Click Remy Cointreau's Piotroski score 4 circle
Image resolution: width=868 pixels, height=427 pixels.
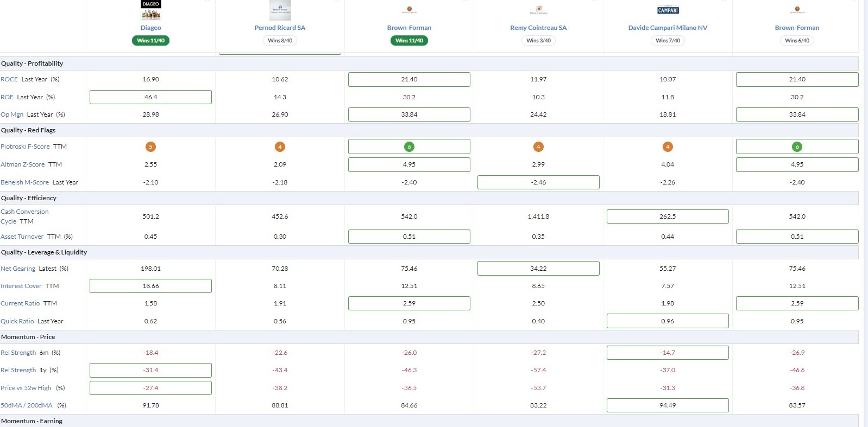pos(538,146)
